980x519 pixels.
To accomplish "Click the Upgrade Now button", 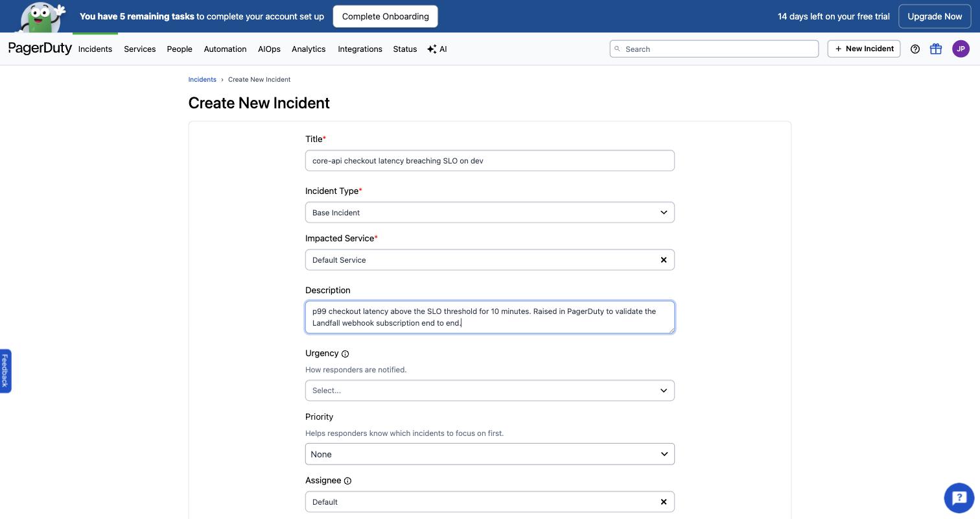I will pyautogui.click(x=935, y=16).
